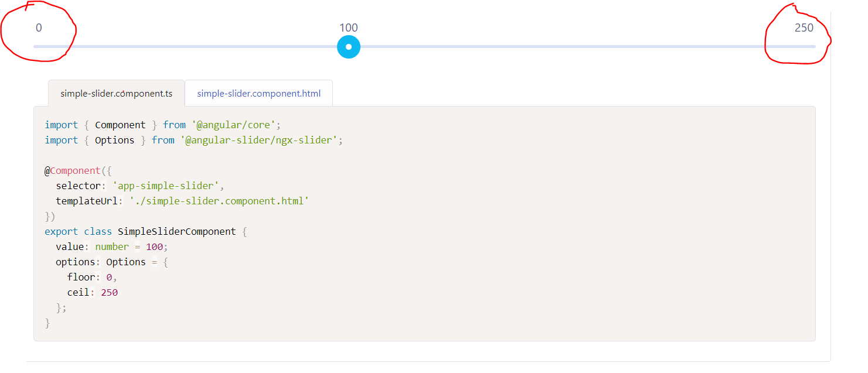Image resolution: width=868 pixels, height=373 pixels.
Task: Click the current value label 100
Action: (x=348, y=27)
